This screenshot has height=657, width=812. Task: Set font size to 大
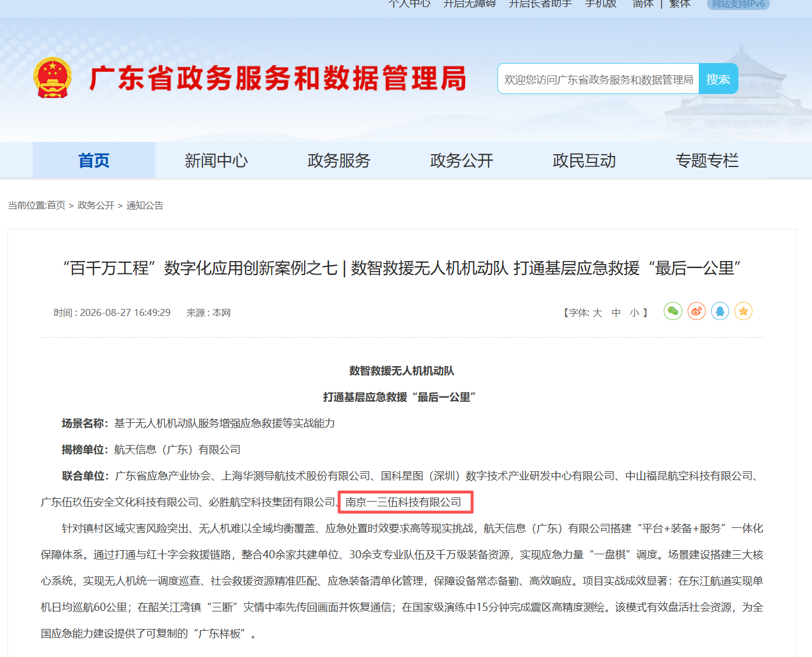click(597, 313)
